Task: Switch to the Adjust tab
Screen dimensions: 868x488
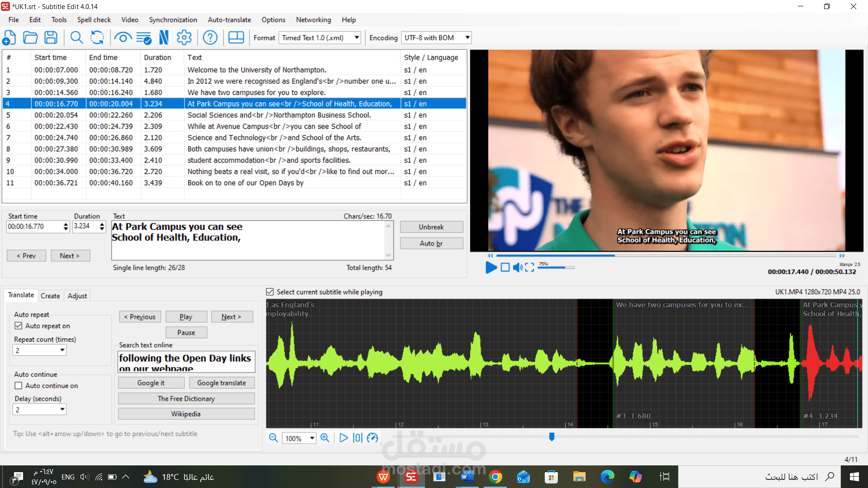Action: (x=77, y=296)
